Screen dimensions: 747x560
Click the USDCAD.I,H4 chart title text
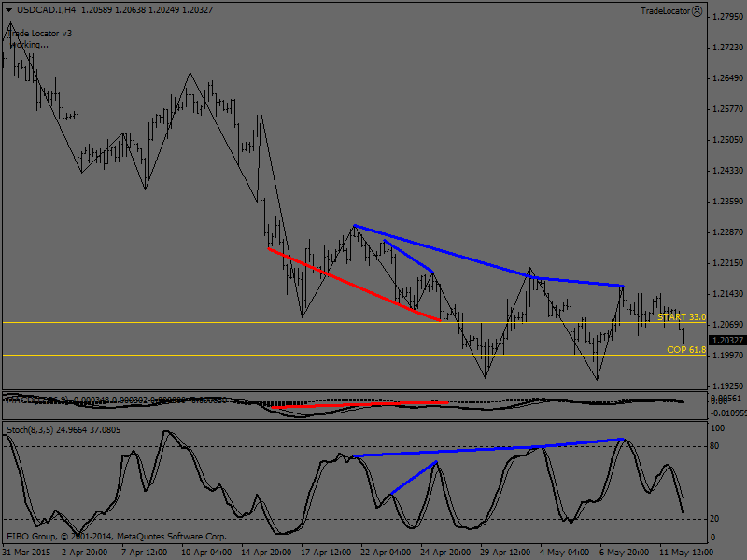pos(45,10)
